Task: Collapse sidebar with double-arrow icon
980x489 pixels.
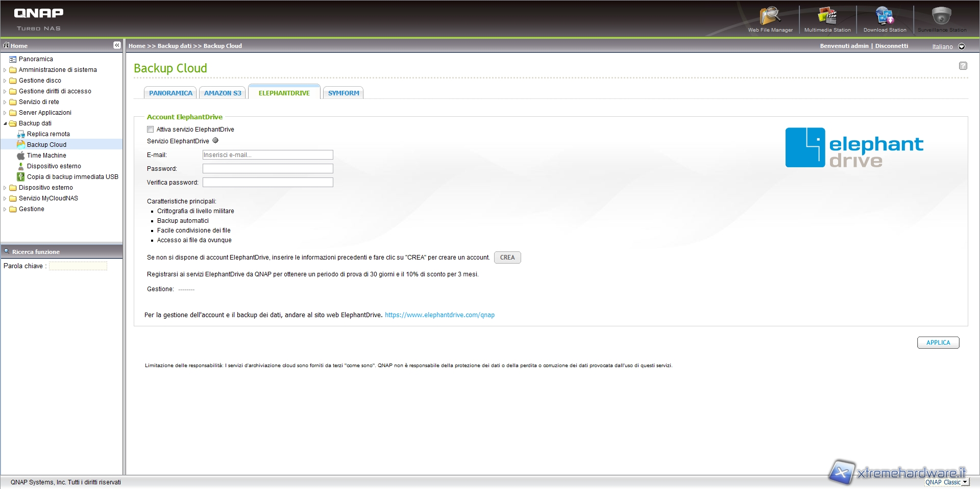Action: pos(117,45)
